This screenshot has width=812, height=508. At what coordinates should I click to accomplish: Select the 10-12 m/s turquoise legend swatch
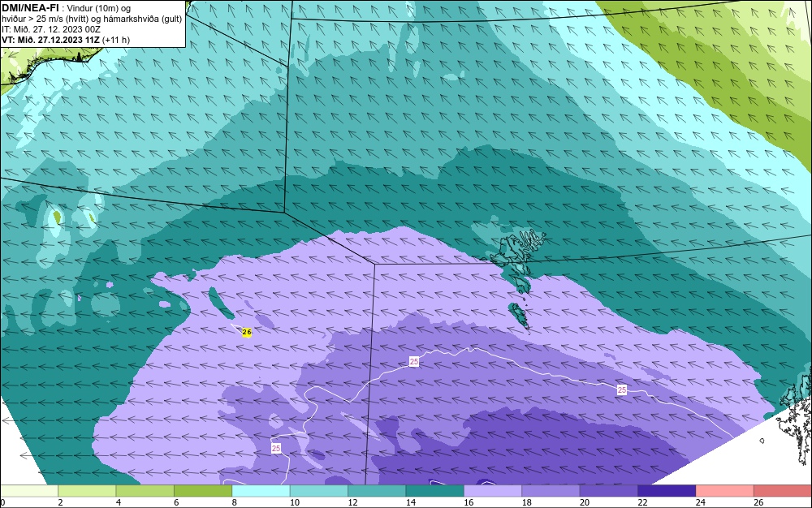[319, 491]
